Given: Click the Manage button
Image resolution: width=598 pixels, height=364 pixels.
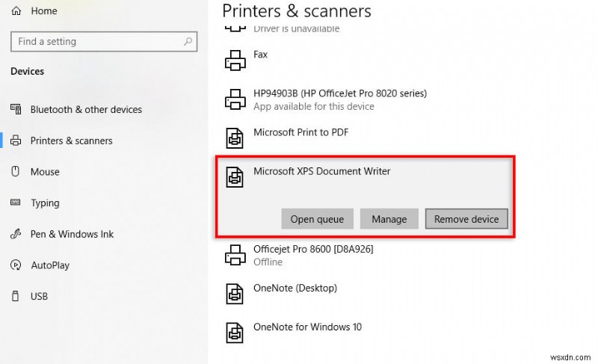Looking at the screenshot, I should (389, 219).
